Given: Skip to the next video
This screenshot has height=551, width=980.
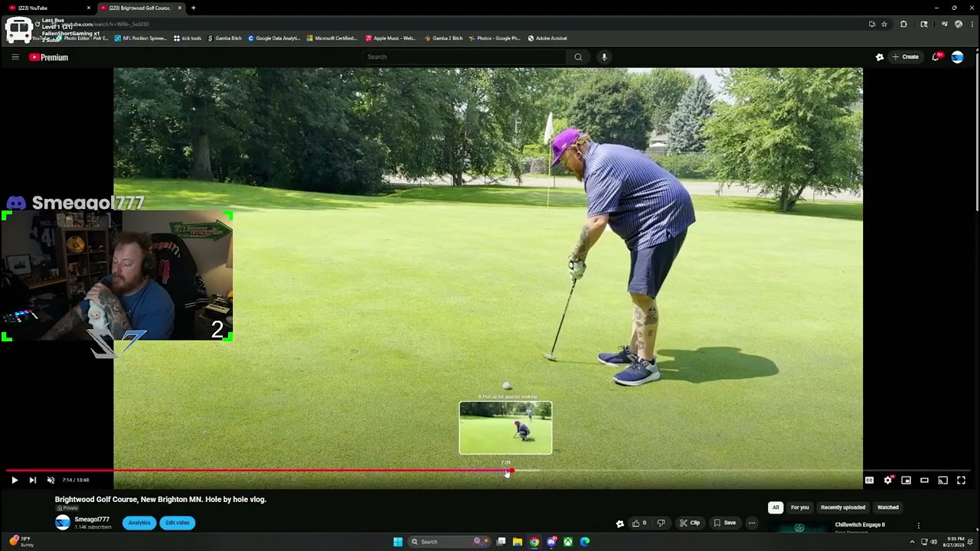Looking at the screenshot, I should [x=32, y=481].
